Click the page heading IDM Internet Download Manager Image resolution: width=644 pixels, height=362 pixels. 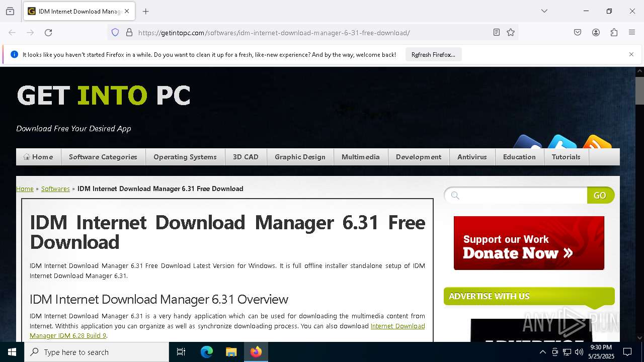pyautogui.click(x=227, y=232)
